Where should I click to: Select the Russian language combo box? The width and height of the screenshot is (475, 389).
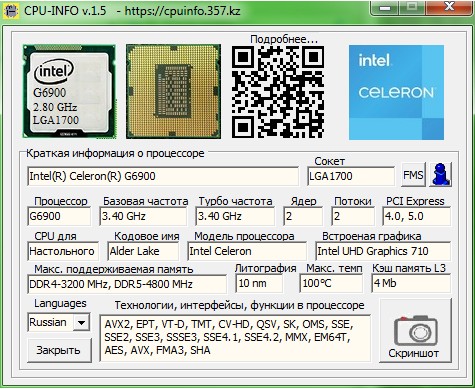(59, 322)
